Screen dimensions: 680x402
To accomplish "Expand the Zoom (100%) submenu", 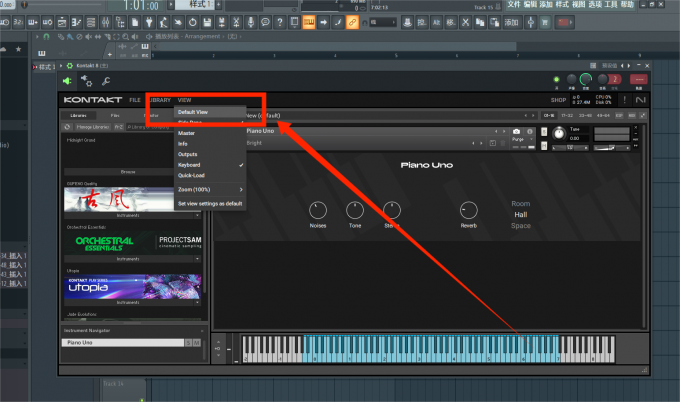I will tap(210, 190).
